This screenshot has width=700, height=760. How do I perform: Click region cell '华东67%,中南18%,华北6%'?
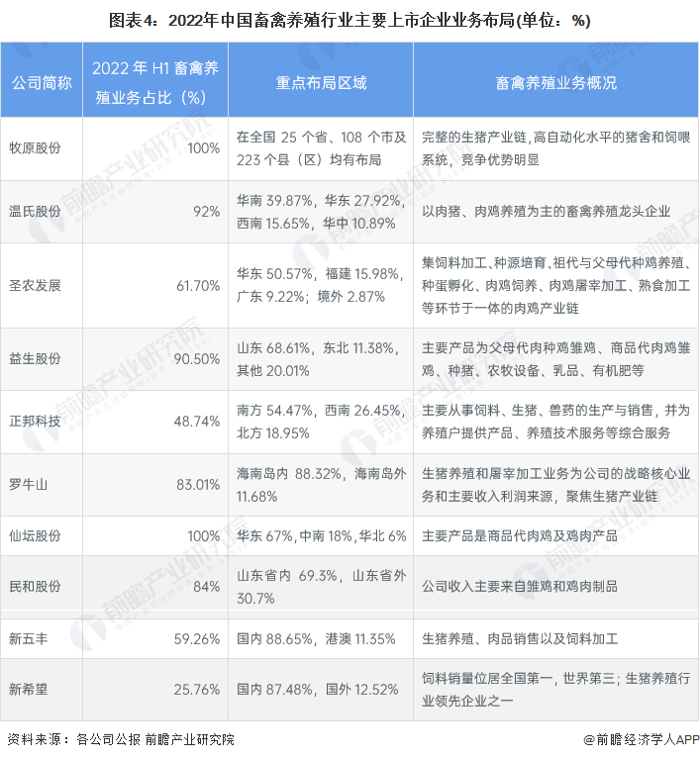321,536
